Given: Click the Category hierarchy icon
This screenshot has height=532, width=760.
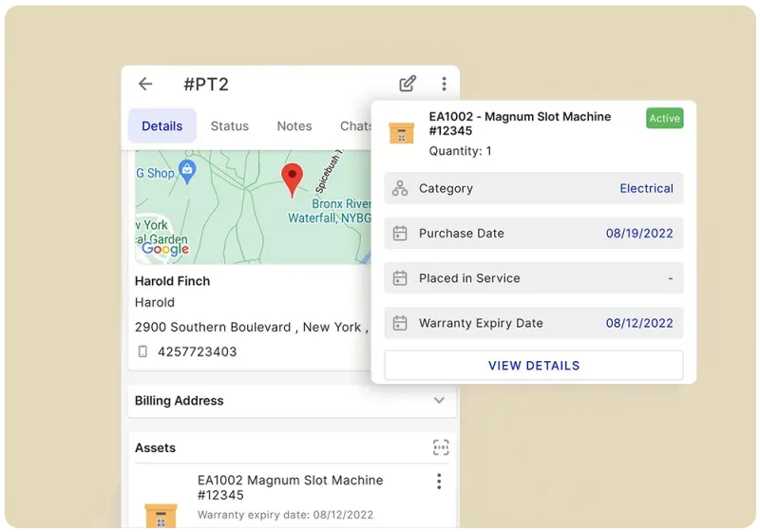Looking at the screenshot, I should [400, 188].
